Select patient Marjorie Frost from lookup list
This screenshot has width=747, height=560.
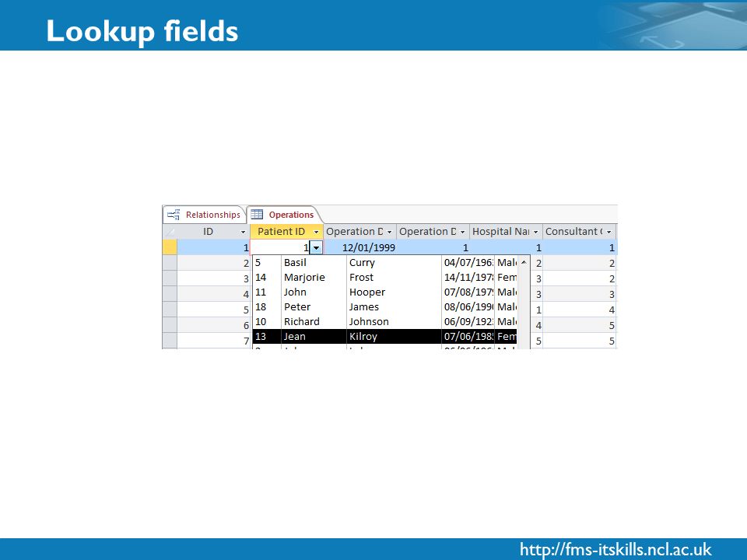(384, 277)
